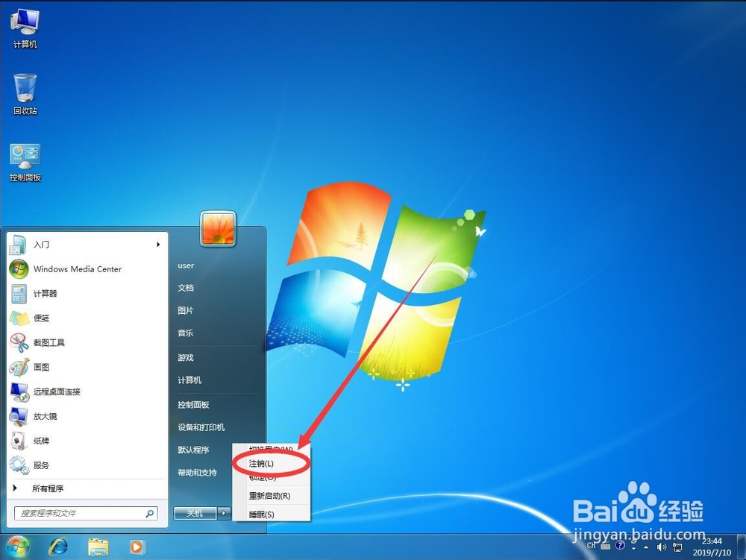Click the 入门 program icon in Start menu
Image resolution: width=746 pixels, height=560 pixels.
(18, 245)
